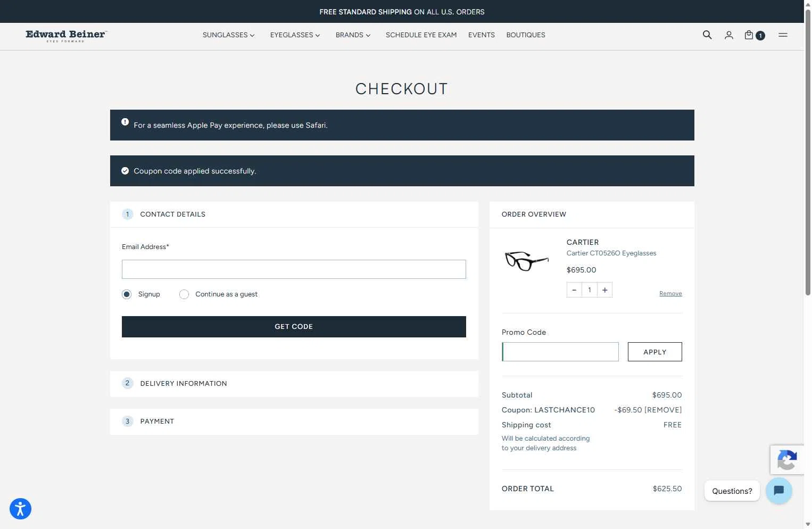Open the chat bubble icon
The width and height of the screenshot is (812, 529).
779,491
